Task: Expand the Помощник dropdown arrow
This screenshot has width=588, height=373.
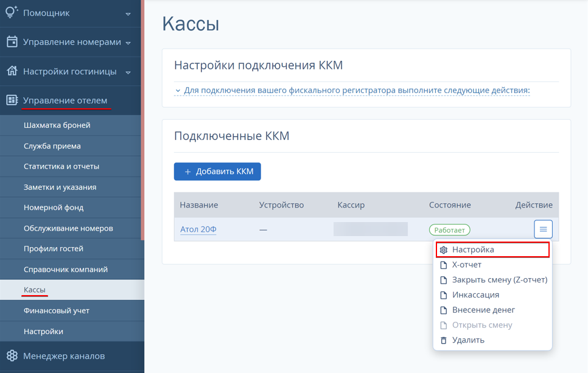Action: [128, 14]
